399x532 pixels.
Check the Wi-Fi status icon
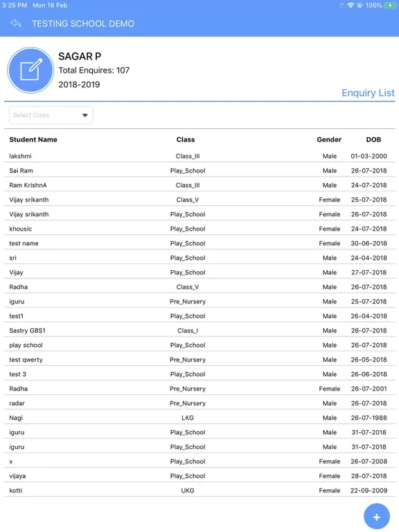[351, 6]
